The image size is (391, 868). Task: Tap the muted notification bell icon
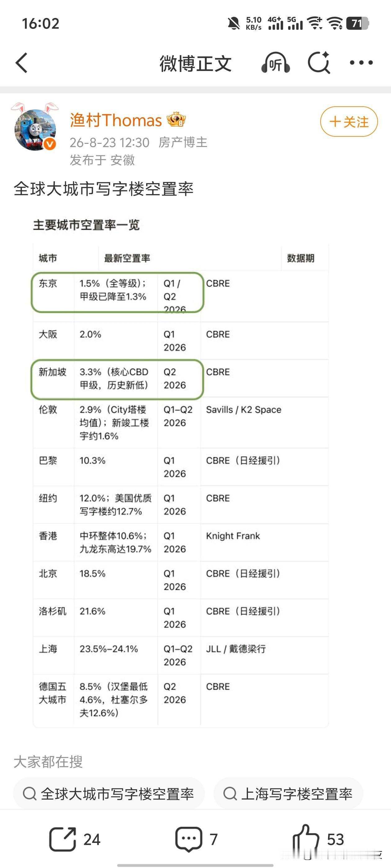(x=233, y=24)
